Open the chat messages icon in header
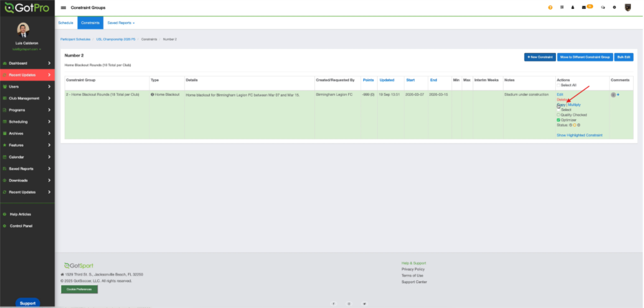Viewport: 644px width, 308px height. [x=603, y=7]
